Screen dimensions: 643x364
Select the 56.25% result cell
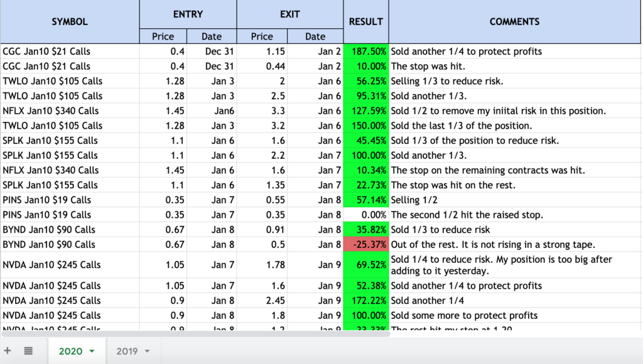click(366, 81)
